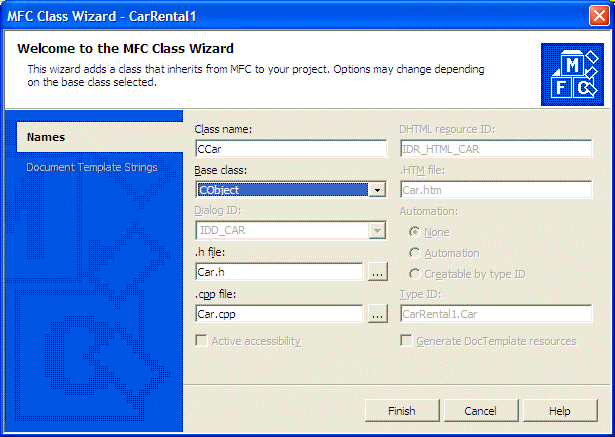Close the MFC Class Wizard window
The image size is (615, 437).
pos(599,16)
